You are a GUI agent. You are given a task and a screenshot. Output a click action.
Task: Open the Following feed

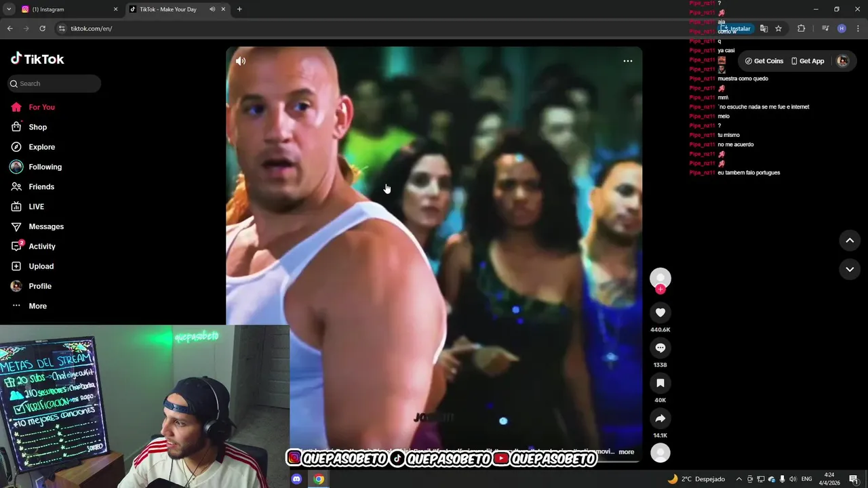coord(36,167)
